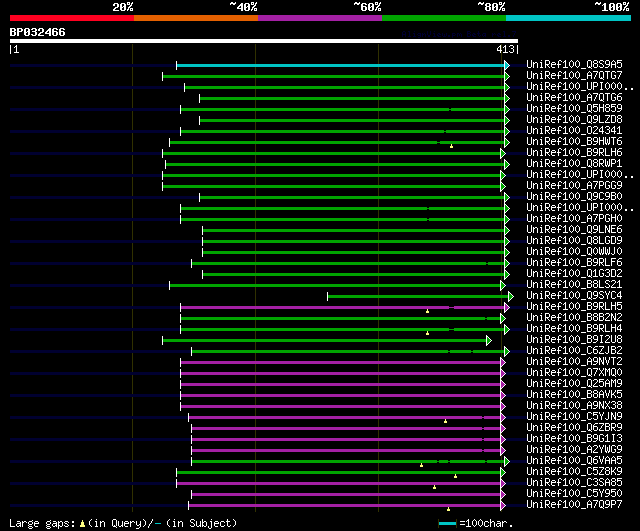Viewport: 640px width, 531px height.
Task: Click the cyan 100char scale swatch in legend
Action: pyautogui.click(x=447, y=523)
